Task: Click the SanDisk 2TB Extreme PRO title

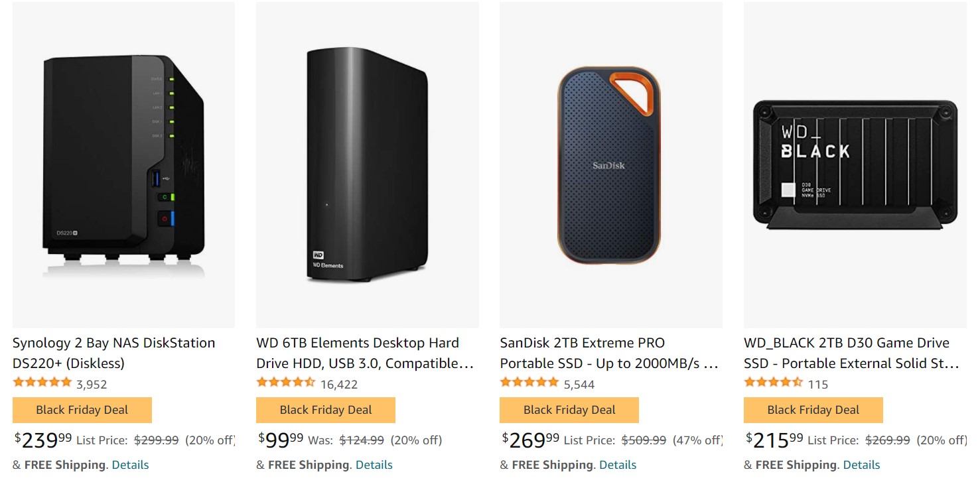Action: [x=608, y=353]
